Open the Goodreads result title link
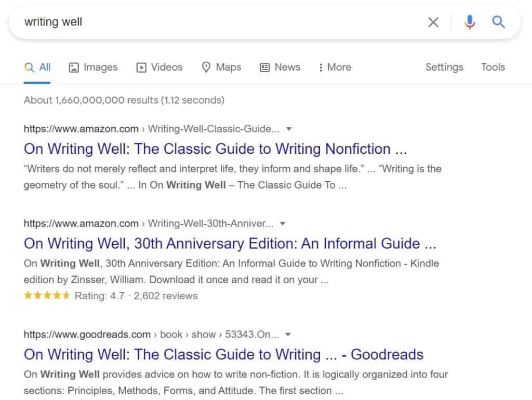This screenshot has width=532, height=400. tap(223, 355)
